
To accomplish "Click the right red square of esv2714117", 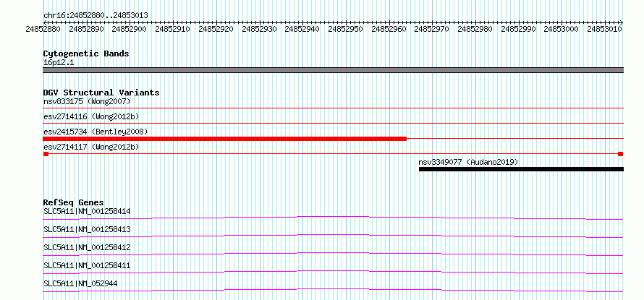I will coord(621,154).
